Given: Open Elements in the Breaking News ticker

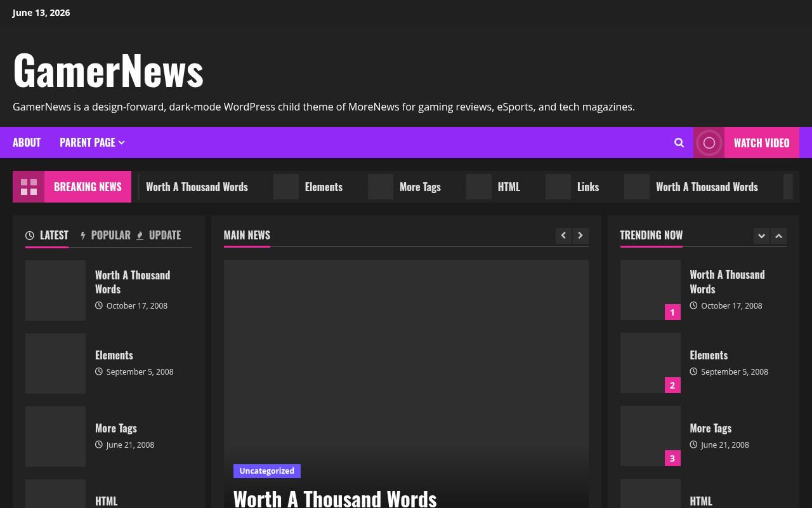Looking at the screenshot, I should (x=324, y=187).
